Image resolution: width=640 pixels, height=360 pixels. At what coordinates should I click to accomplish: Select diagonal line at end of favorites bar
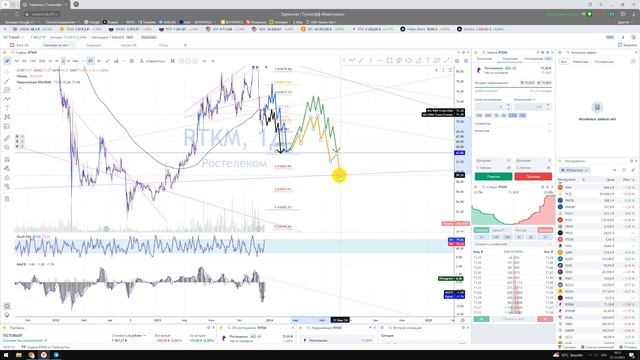(447, 60)
